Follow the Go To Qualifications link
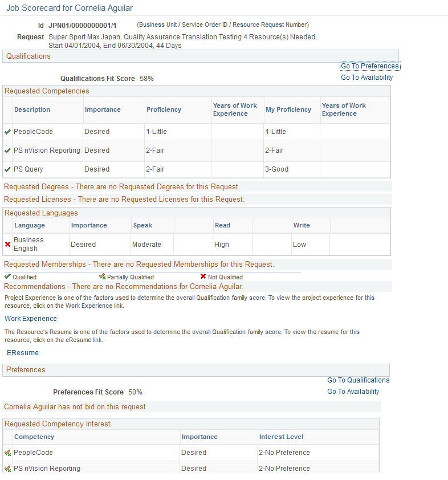Viewport: 448px width, 480px height. (x=359, y=380)
